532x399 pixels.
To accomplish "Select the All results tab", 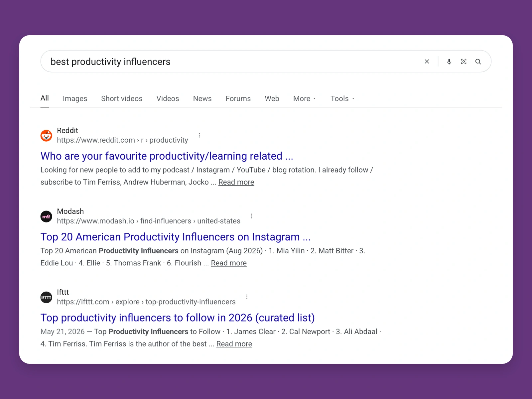I will point(45,98).
